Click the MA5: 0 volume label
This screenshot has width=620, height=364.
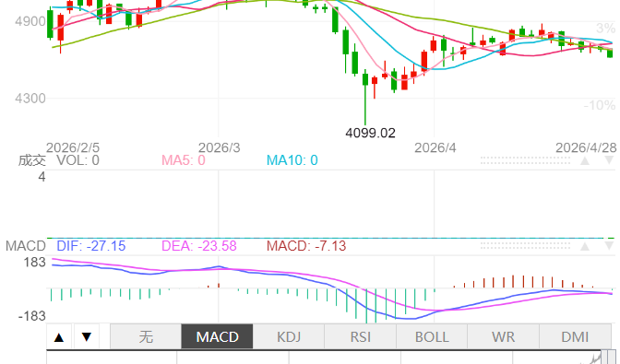click(184, 160)
